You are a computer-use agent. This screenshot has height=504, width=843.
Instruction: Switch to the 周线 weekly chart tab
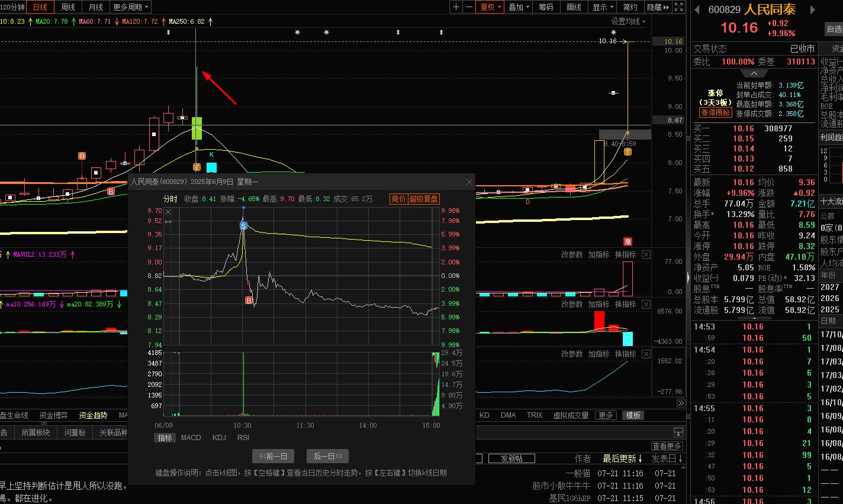tap(68, 7)
